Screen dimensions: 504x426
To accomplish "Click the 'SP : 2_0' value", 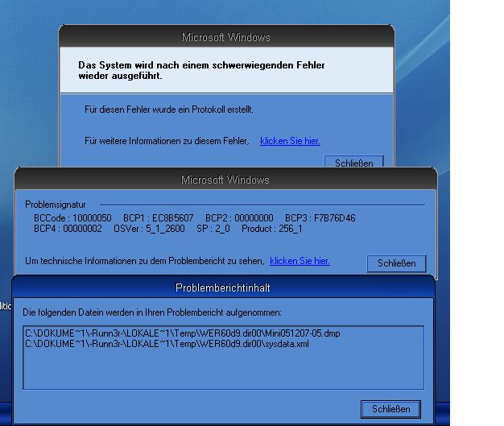I will tap(213, 229).
